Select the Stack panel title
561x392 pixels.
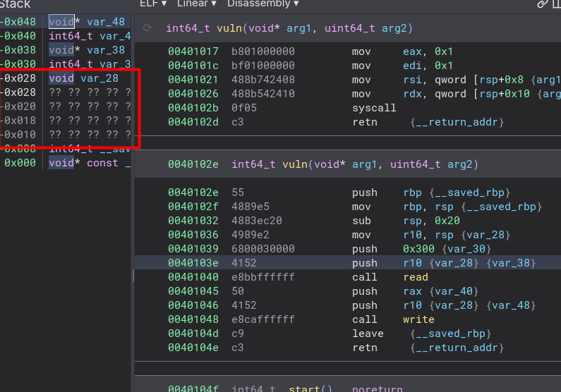pos(16,5)
